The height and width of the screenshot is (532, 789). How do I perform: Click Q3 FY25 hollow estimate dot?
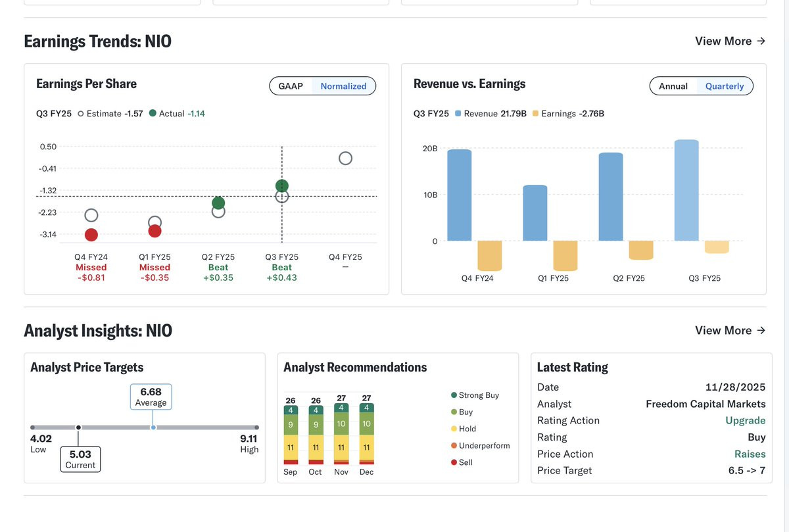(282, 196)
